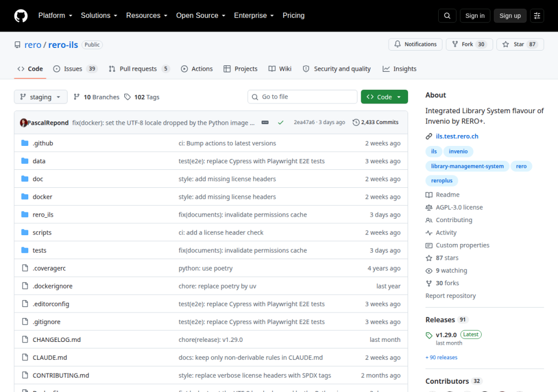558x392 pixels.
Task: Open the Pricing page link
Action: pyautogui.click(x=294, y=16)
